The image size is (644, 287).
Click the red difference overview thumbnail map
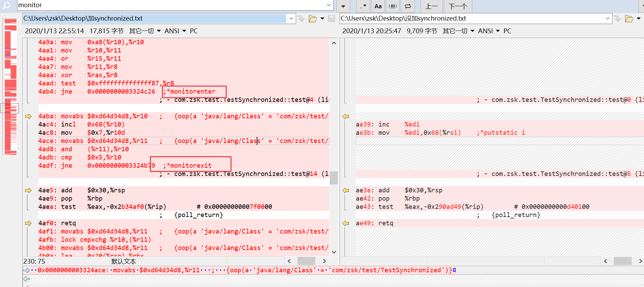tap(11, 87)
